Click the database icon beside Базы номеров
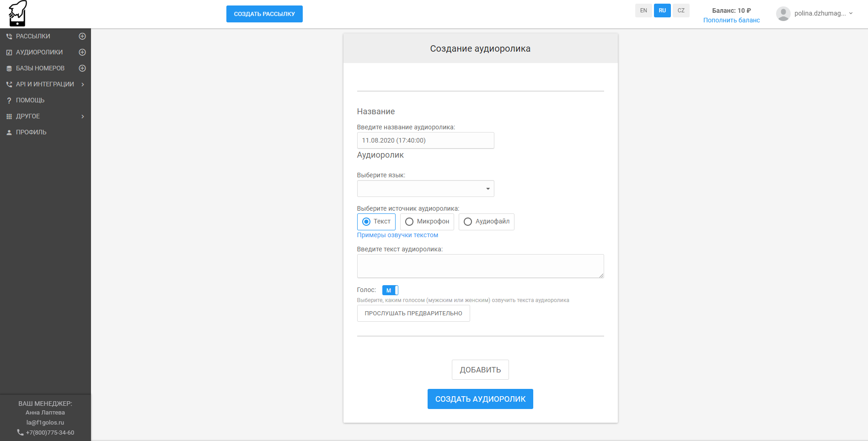The image size is (868, 441). [9, 69]
